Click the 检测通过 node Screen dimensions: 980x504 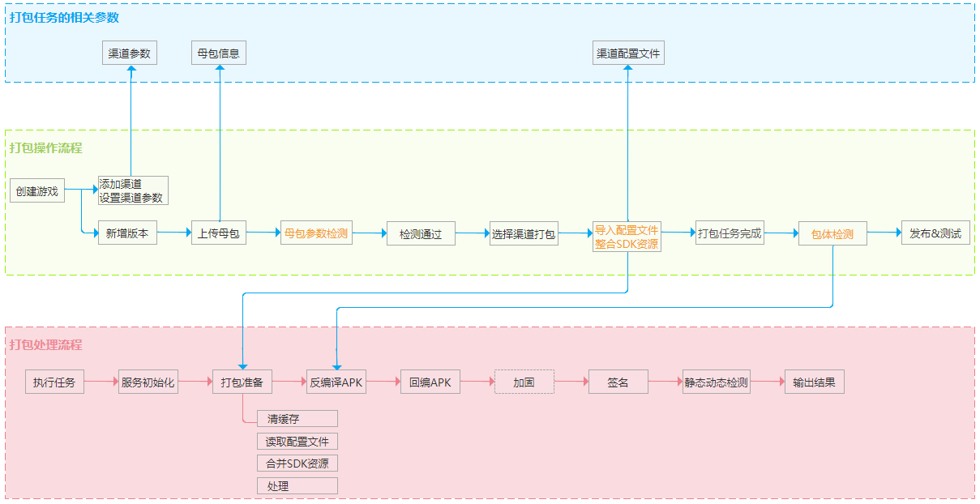click(420, 233)
